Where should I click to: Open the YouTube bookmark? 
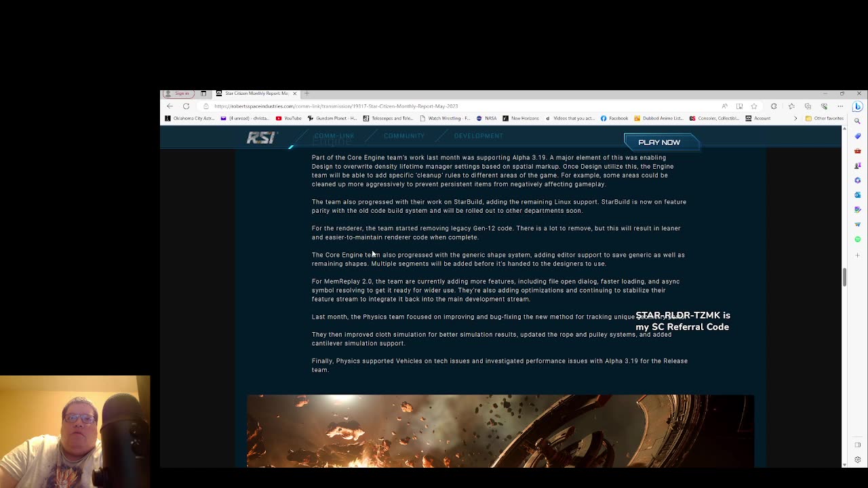click(x=288, y=118)
